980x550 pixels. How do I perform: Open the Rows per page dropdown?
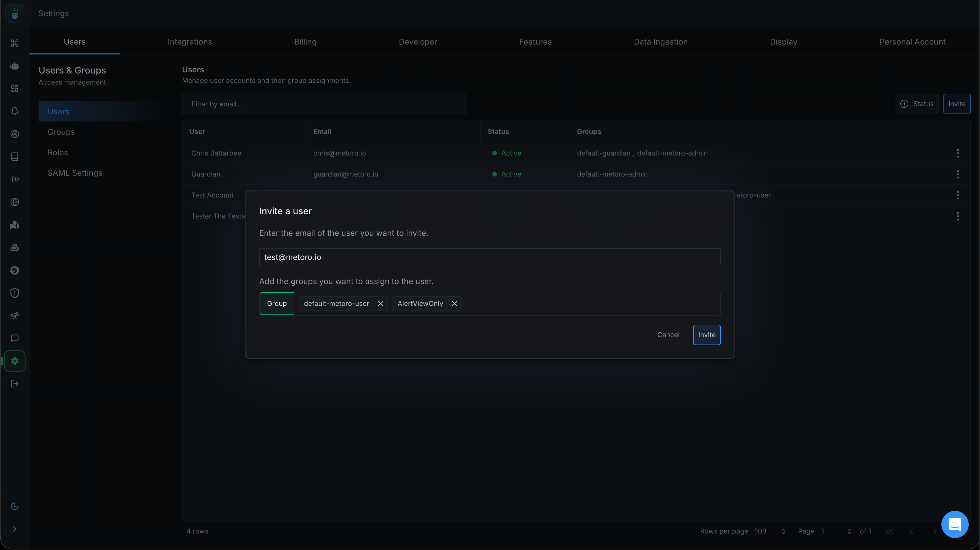[770, 531]
